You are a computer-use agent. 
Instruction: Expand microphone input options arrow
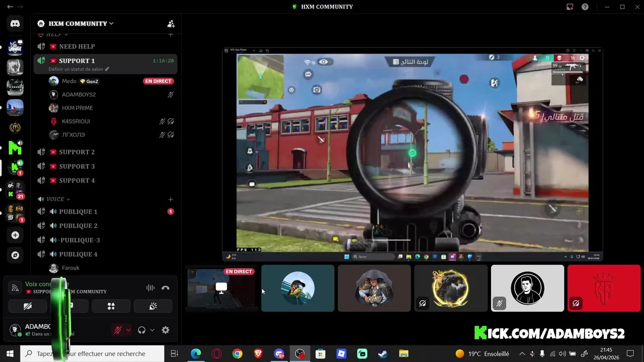point(128,330)
